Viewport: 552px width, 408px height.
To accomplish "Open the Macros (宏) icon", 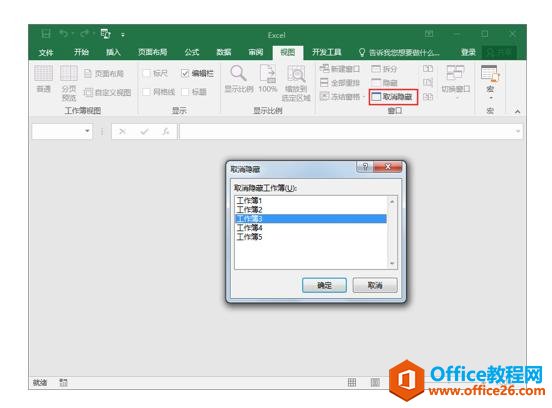I will (490, 74).
